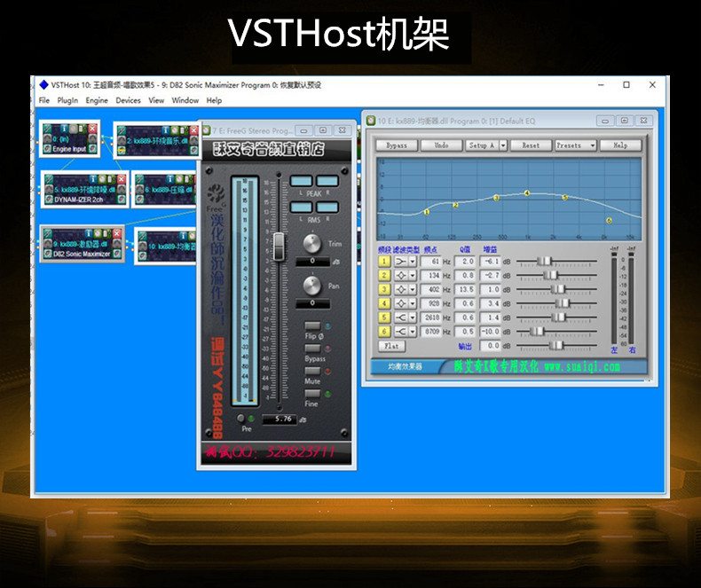Toggle Mute switch in FreeG
Viewport: 701px width, 588px height.
tap(312, 371)
